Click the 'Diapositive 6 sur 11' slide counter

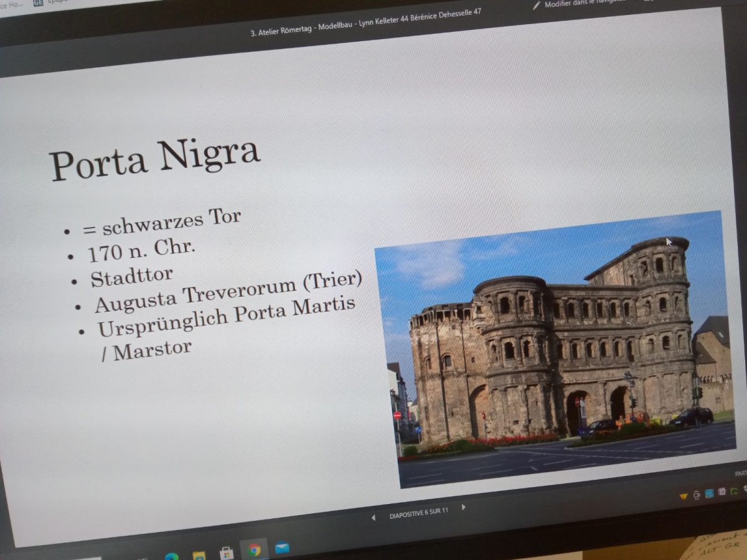(419, 513)
